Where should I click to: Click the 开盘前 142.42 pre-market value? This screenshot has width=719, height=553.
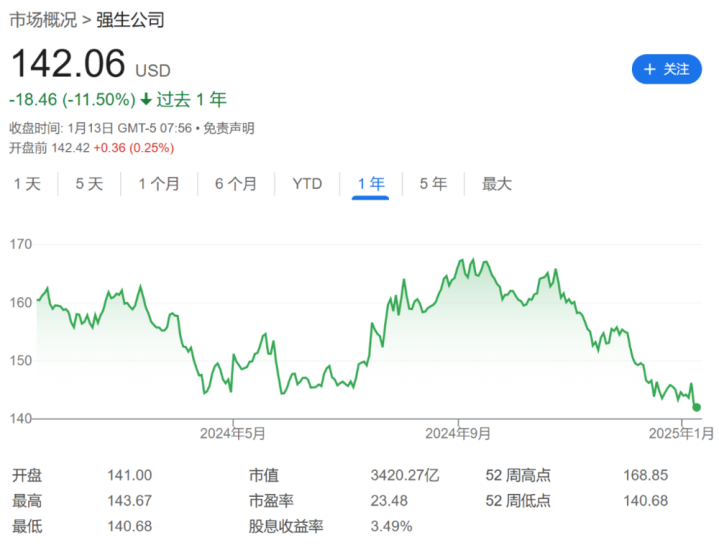tap(50, 148)
